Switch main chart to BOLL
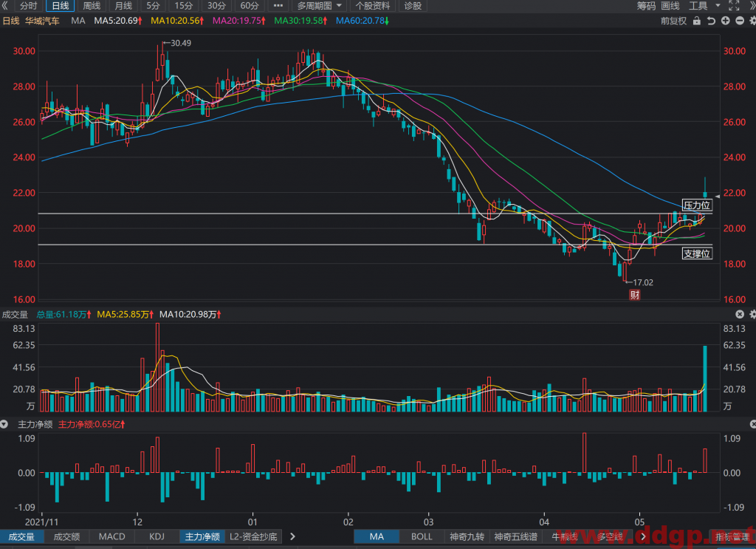The image size is (756, 549). point(422,536)
